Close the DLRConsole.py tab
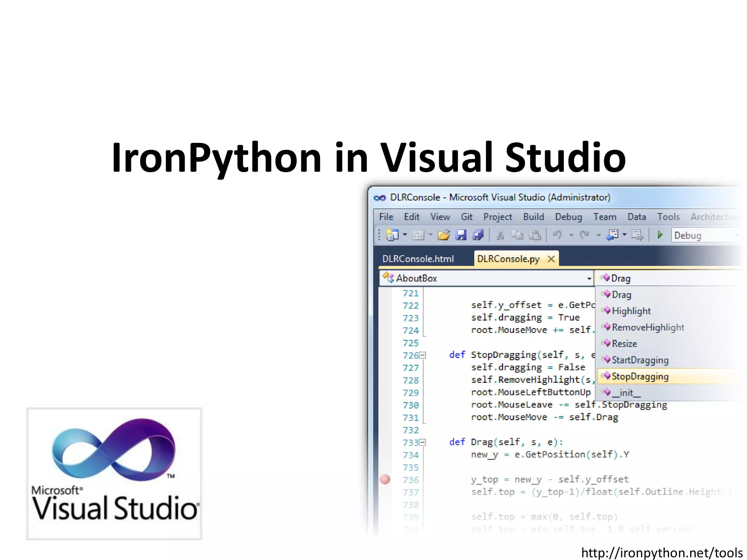The image size is (747, 560). point(551,259)
